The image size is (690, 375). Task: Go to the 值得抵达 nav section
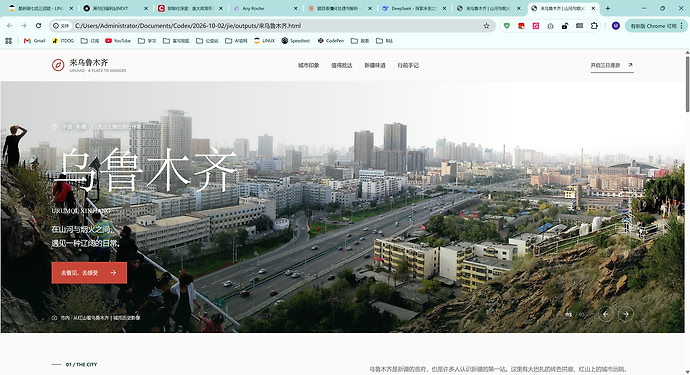341,65
